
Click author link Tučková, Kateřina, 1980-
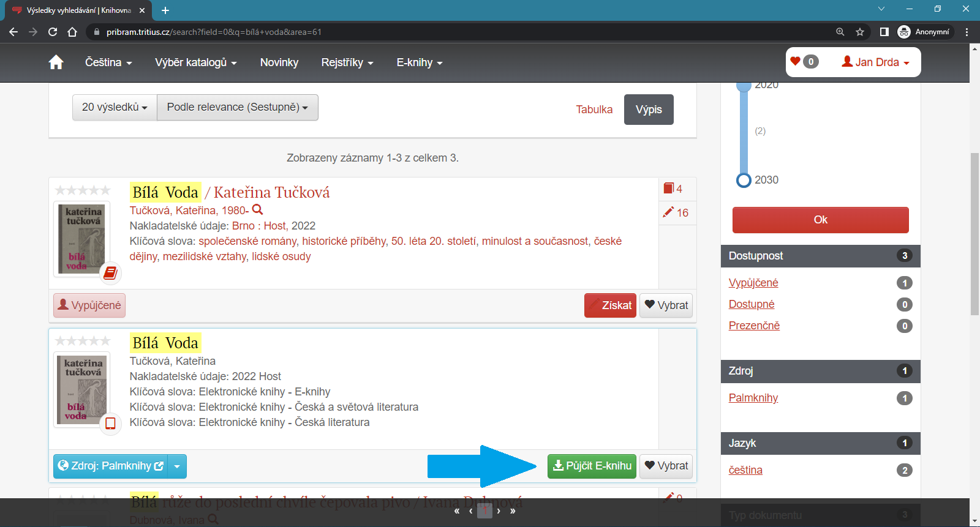(189, 211)
